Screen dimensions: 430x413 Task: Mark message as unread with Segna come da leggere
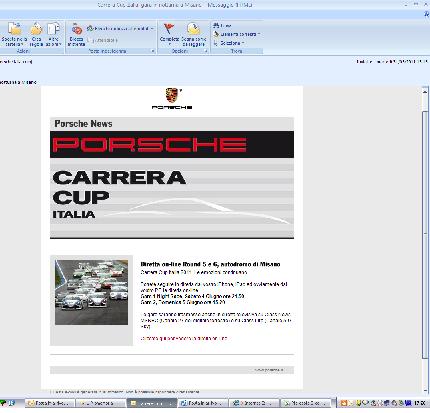point(194,34)
